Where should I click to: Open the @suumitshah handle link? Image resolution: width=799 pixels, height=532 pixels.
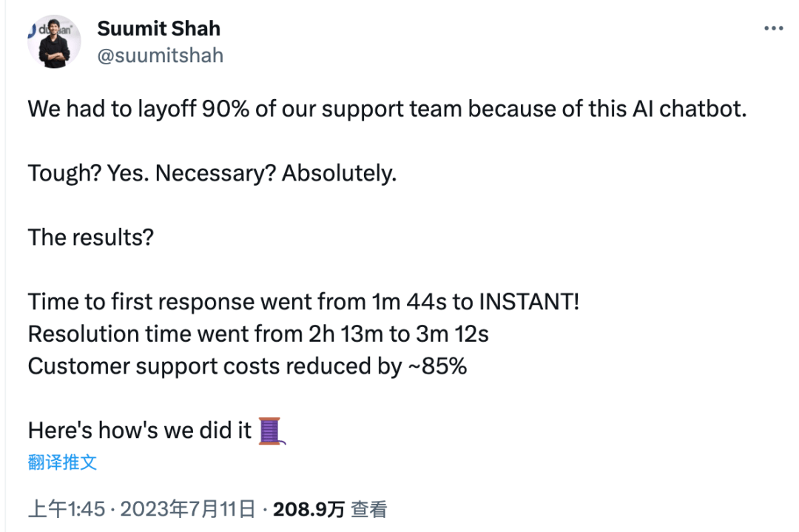click(160, 55)
